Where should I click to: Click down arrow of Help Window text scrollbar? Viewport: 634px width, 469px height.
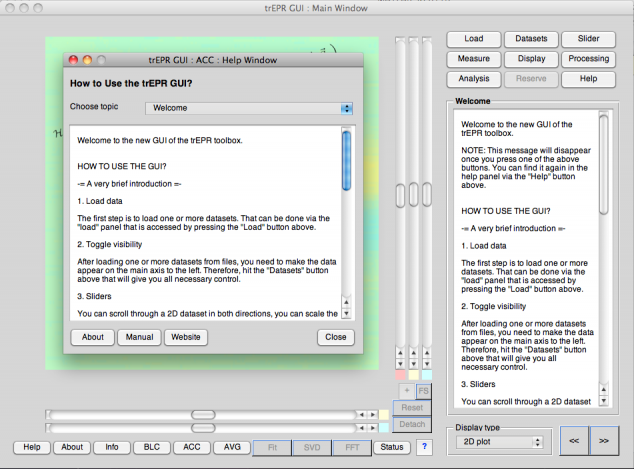(x=346, y=313)
